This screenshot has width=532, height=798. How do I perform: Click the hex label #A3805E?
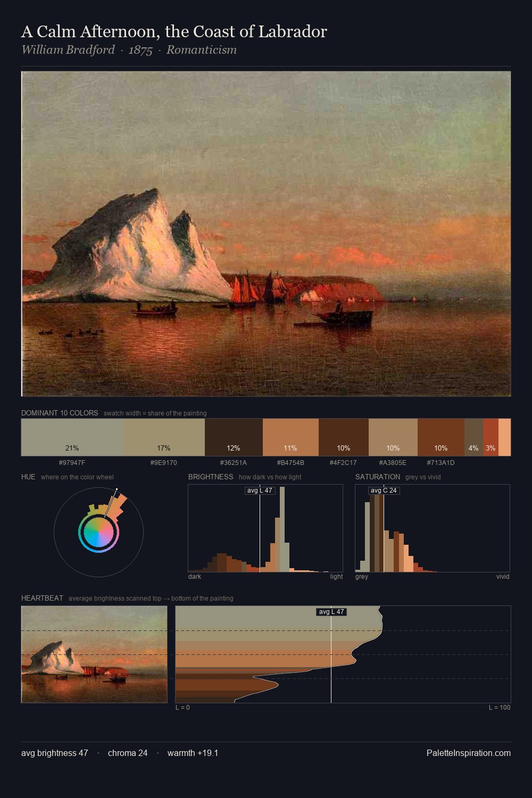pyautogui.click(x=393, y=463)
